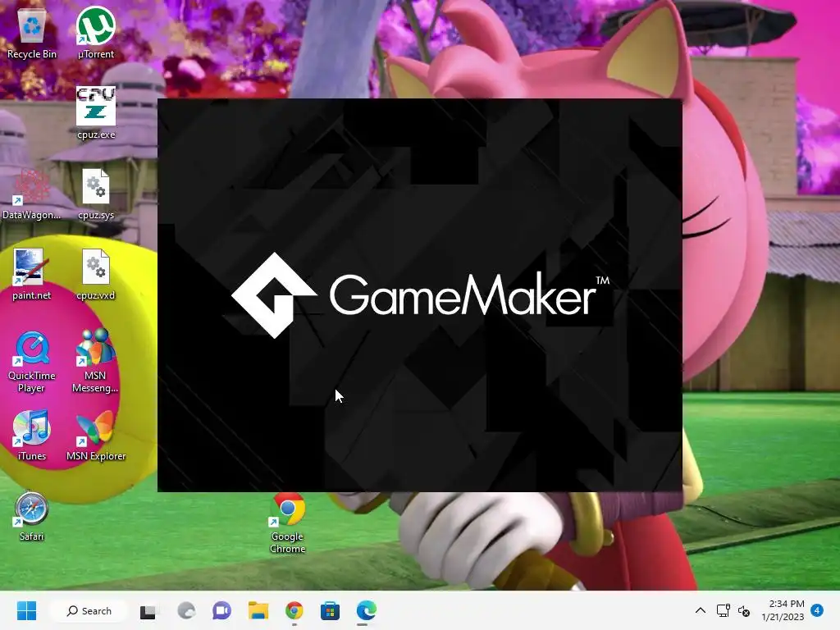Click the taskbar Search box
This screenshot has width=840, height=630.
click(89, 610)
